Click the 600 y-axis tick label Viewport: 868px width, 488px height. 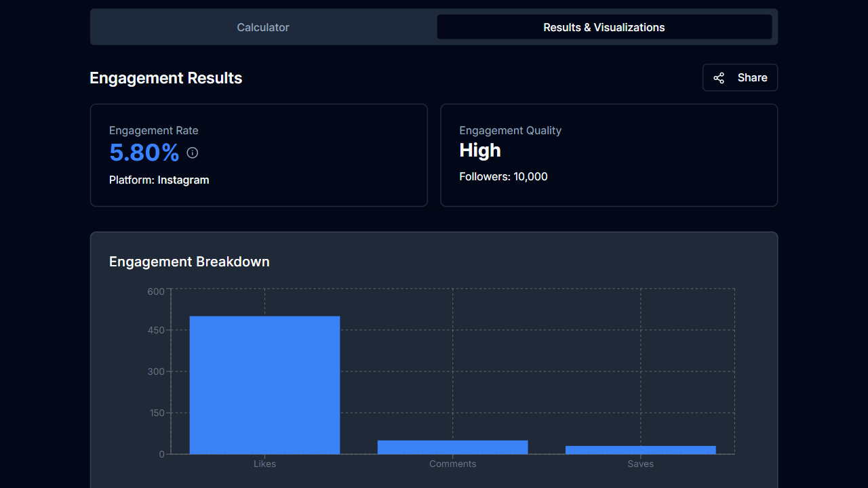pyautogui.click(x=156, y=291)
